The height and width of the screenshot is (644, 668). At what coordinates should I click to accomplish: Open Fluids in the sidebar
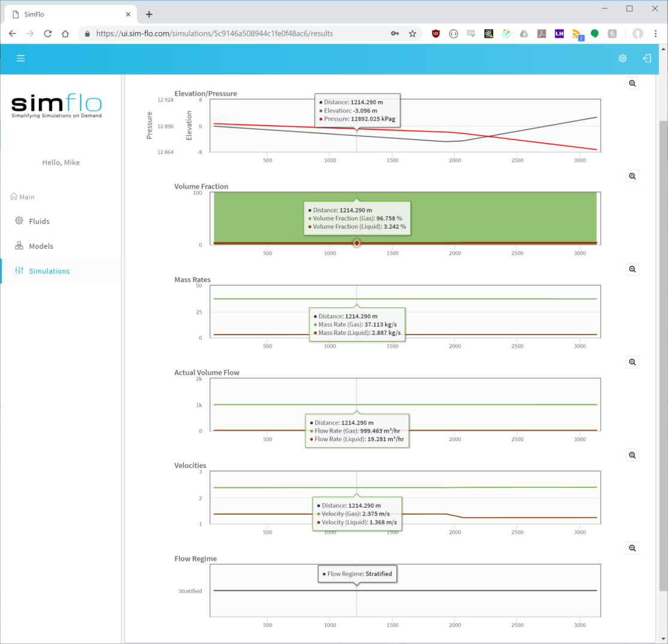[x=39, y=221]
